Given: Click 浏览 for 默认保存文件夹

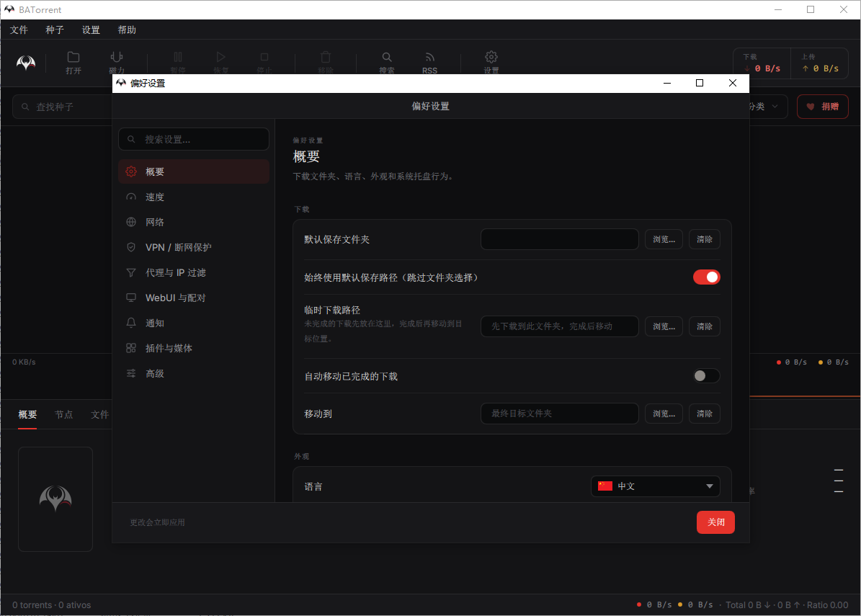Looking at the screenshot, I should click(x=664, y=239).
